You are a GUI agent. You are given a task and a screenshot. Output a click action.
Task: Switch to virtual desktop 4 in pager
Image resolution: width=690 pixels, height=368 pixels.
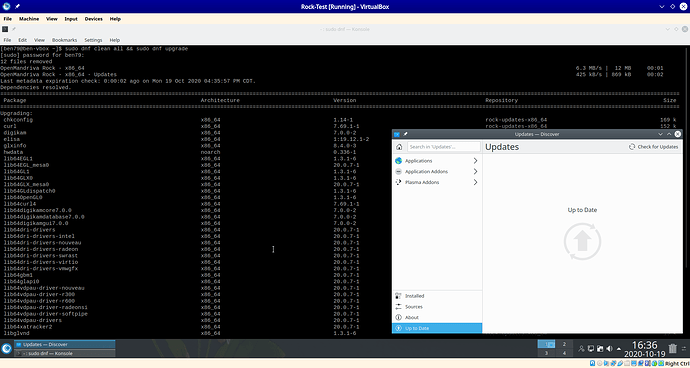tap(564, 353)
